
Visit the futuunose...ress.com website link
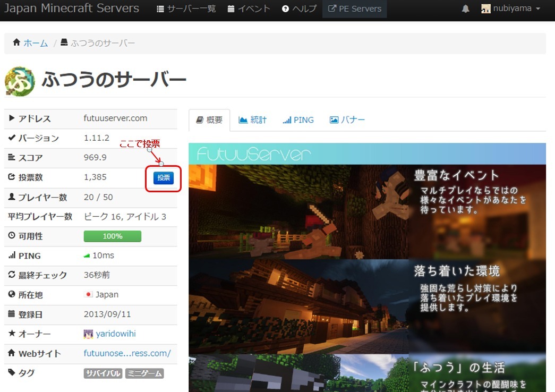127,353
